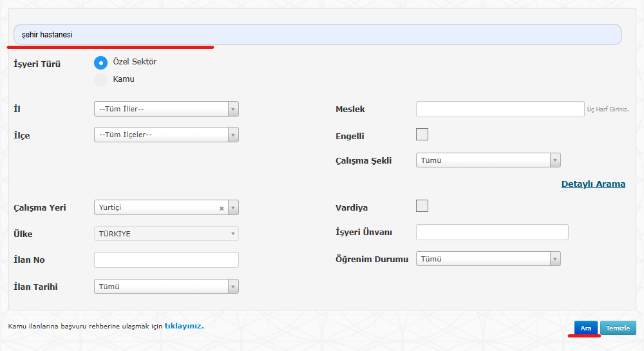This screenshot has height=351, width=644.
Task: Click the İşyeri Ünvanı text field
Action: point(492,232)
